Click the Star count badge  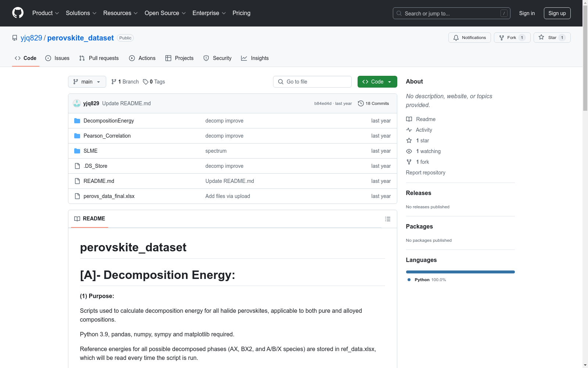click(x=562, y=38)
